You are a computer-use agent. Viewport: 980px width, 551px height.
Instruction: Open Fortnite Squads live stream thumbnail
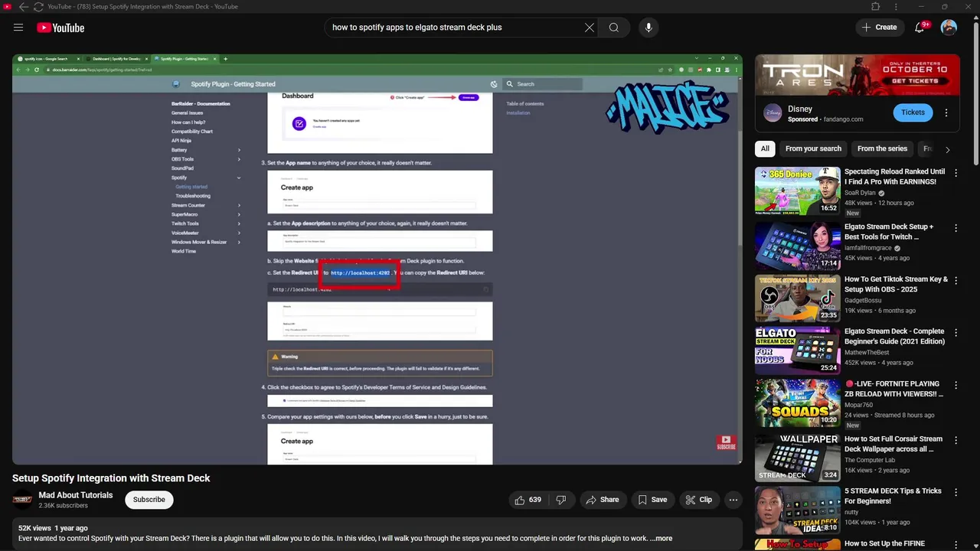797,403
